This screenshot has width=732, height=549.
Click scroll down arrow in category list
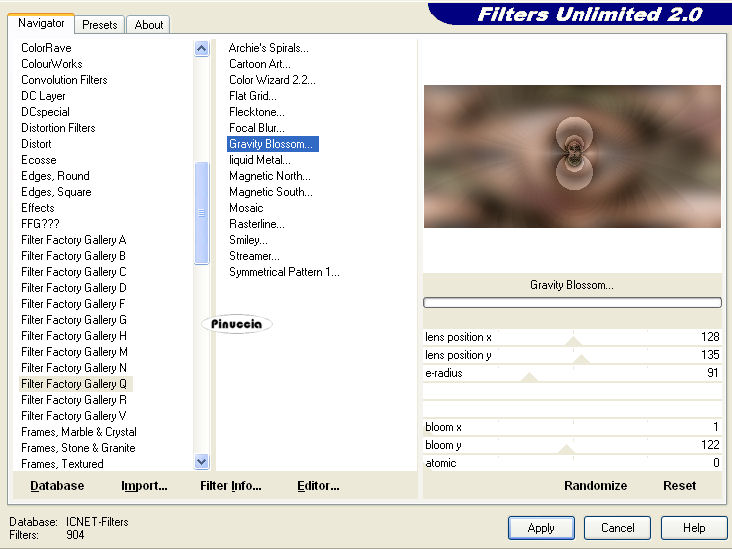pyautogui.click(x=202, y=462)
